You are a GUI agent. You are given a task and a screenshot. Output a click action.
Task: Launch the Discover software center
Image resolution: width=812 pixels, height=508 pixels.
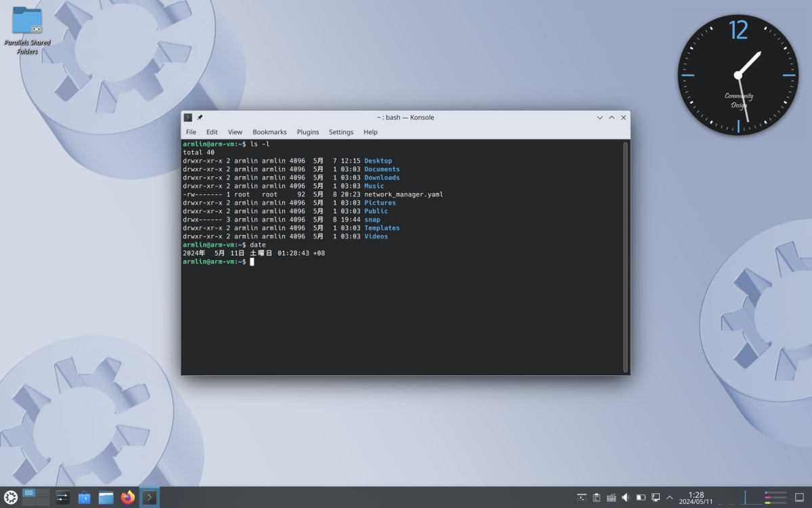coord(84,497)
